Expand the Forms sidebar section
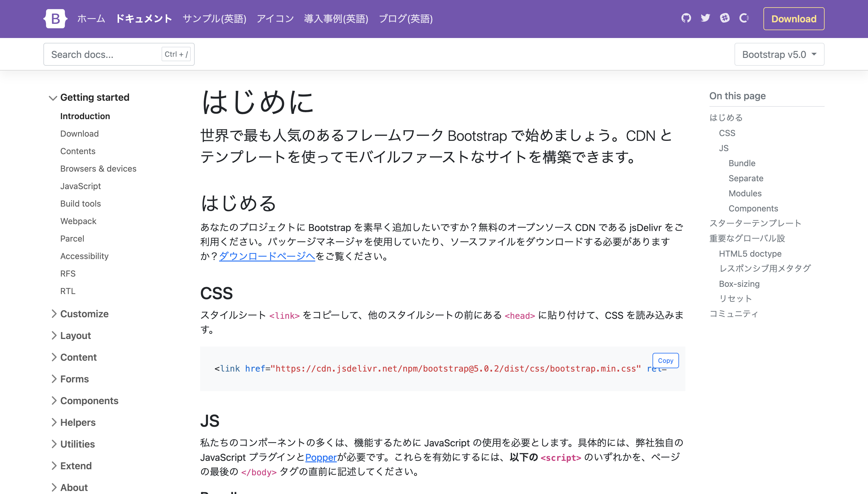868x494 pixels. [x=70, y=379]
